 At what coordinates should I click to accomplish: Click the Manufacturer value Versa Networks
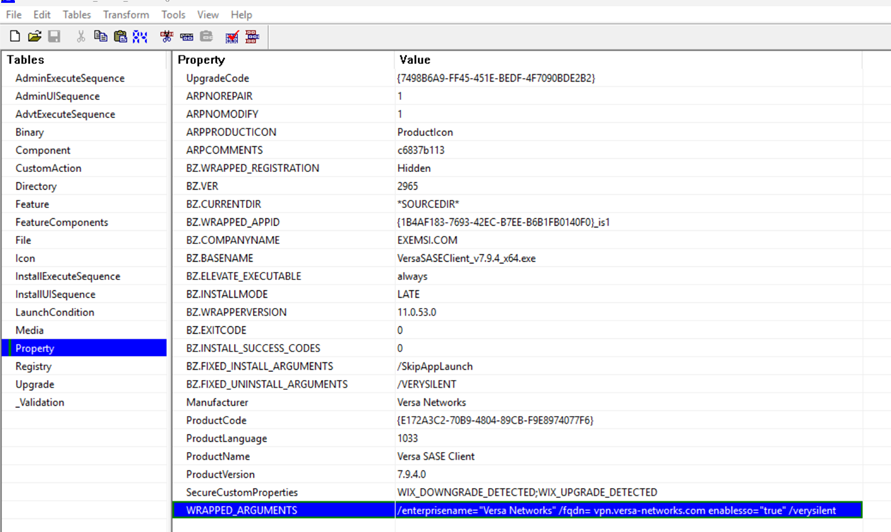click(432, 402)
